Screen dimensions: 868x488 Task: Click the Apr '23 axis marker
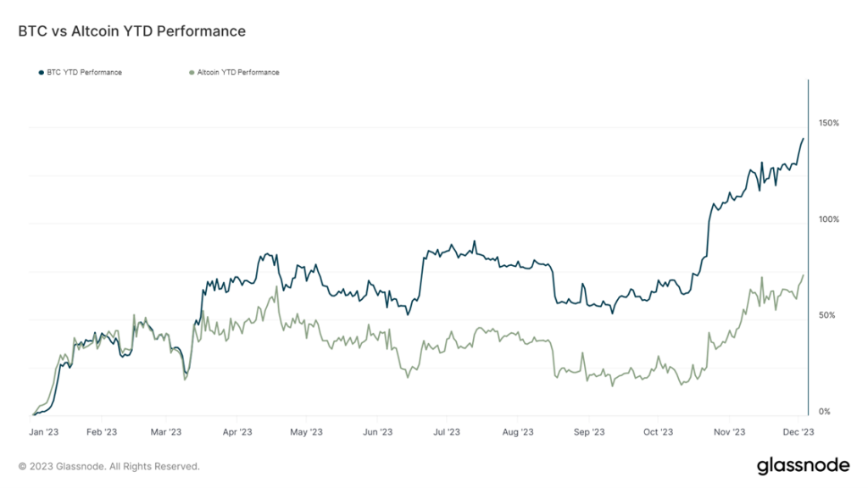[x=237, y=432]
